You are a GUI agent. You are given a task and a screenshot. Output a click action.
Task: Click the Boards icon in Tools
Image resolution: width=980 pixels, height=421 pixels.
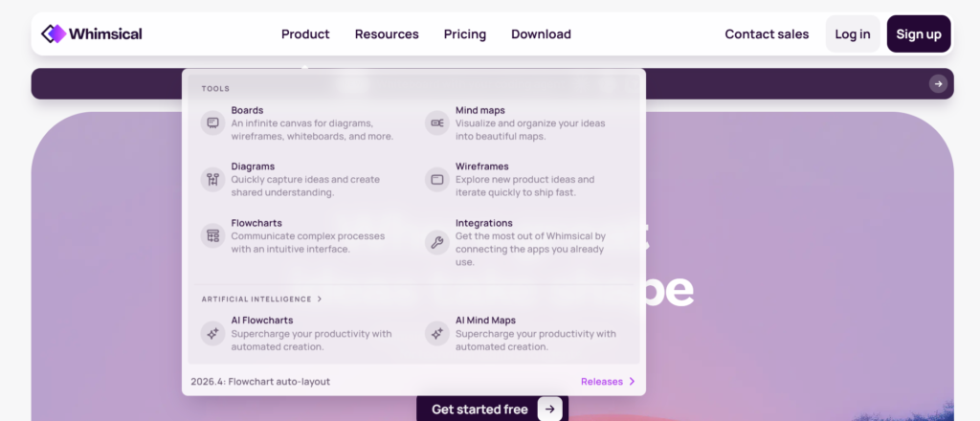[x=212, y=122]
